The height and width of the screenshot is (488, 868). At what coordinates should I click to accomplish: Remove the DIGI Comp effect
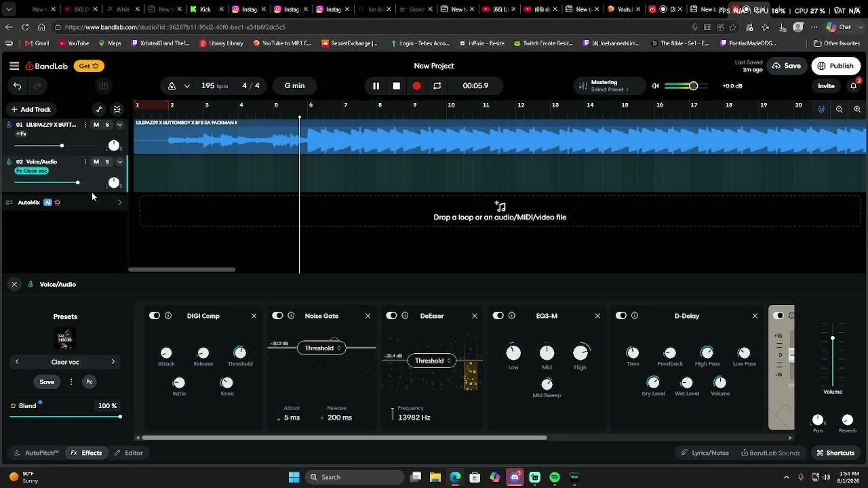[254, 316]
